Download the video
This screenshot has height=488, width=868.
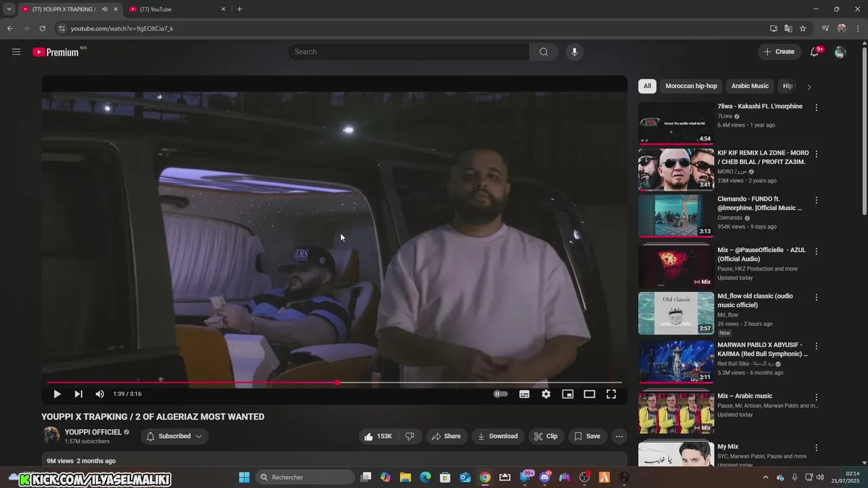point(498,436)
